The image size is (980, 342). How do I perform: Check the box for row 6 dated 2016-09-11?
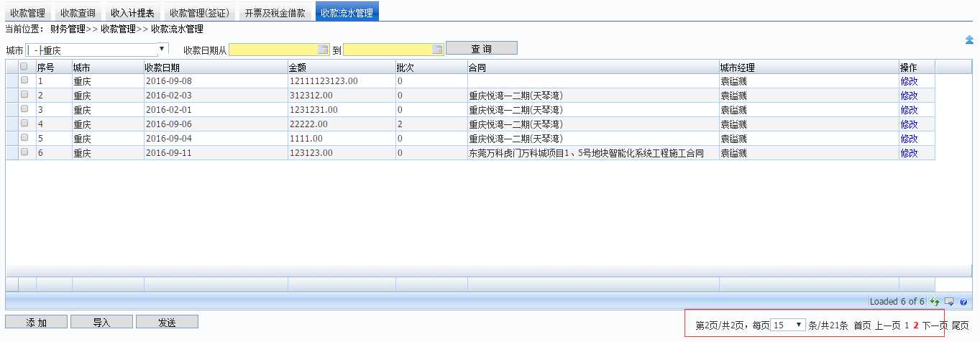pos(24,152)
